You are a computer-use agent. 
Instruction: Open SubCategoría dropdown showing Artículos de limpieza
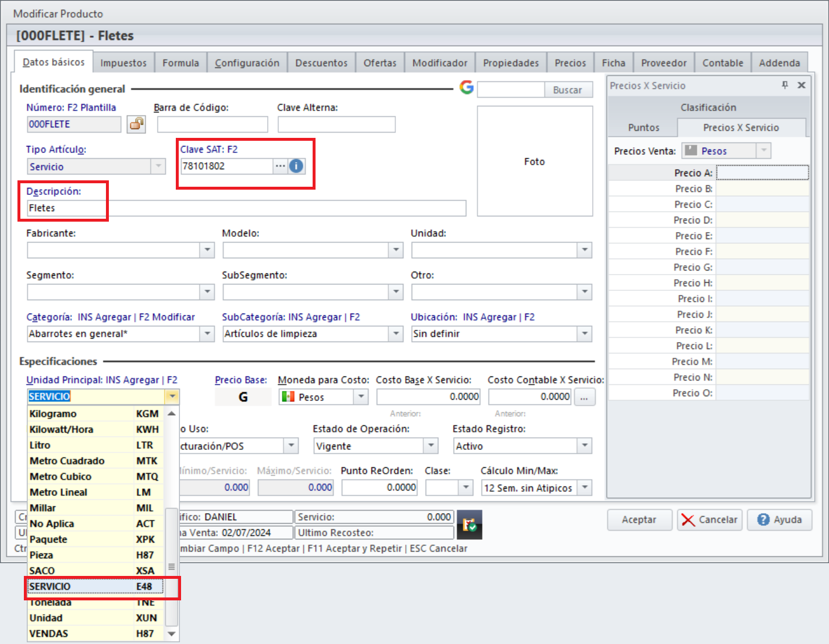[396, 334]
